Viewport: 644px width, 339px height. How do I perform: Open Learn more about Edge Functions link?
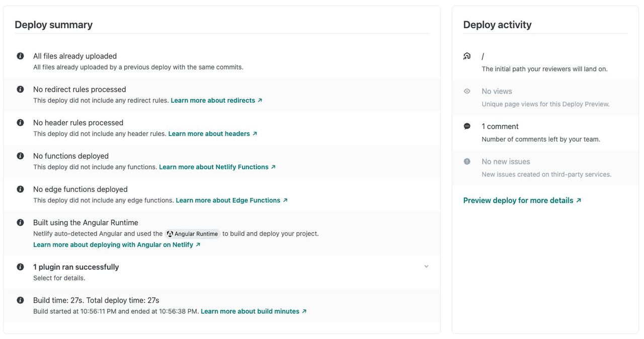pos(231,200)
